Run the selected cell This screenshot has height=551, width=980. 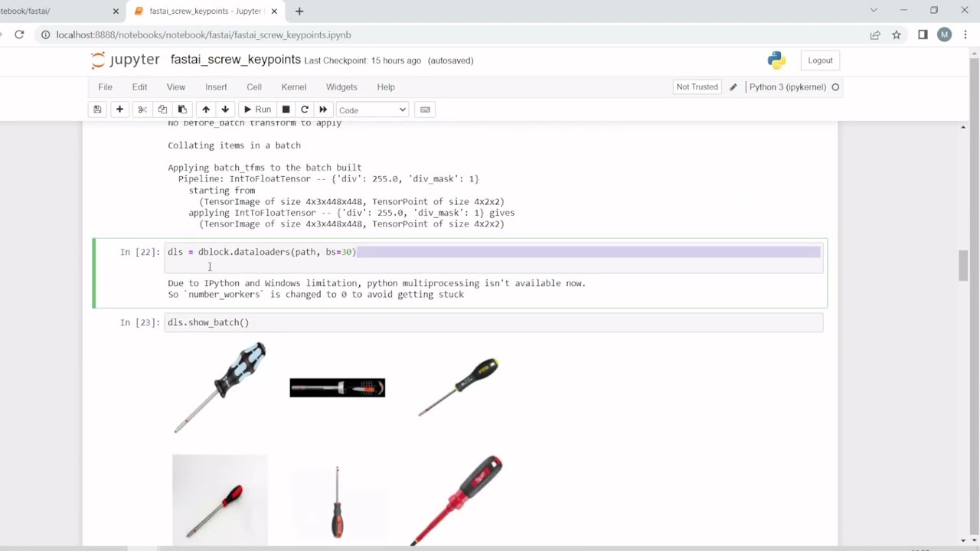point(257,109)
